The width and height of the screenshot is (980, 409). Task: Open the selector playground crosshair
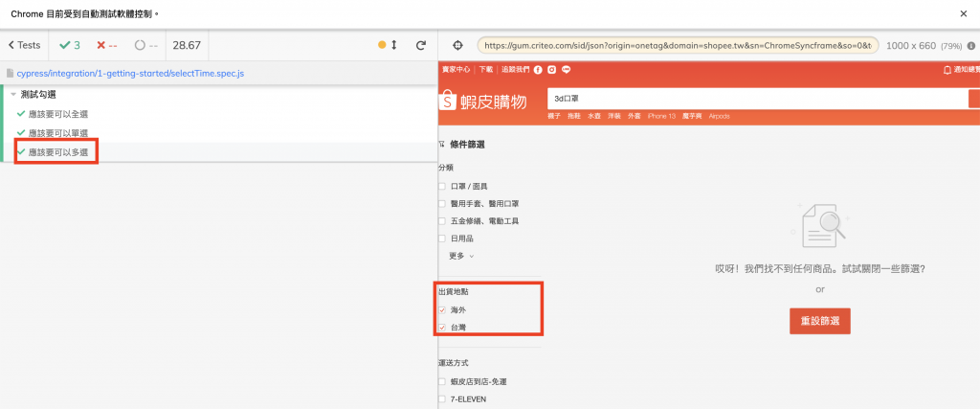(457, 45)
